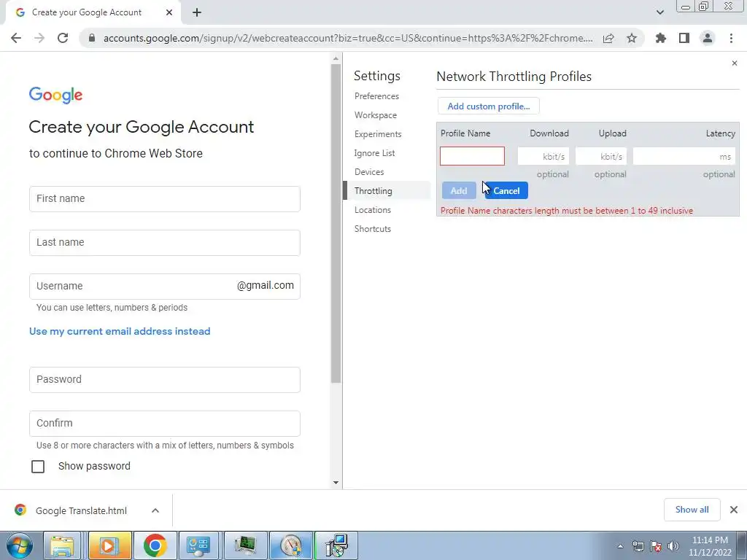Click the vertical scrollbar thumb
This screenshot has width=747, height=560.
pyautogui.click(x=336, y=224)
